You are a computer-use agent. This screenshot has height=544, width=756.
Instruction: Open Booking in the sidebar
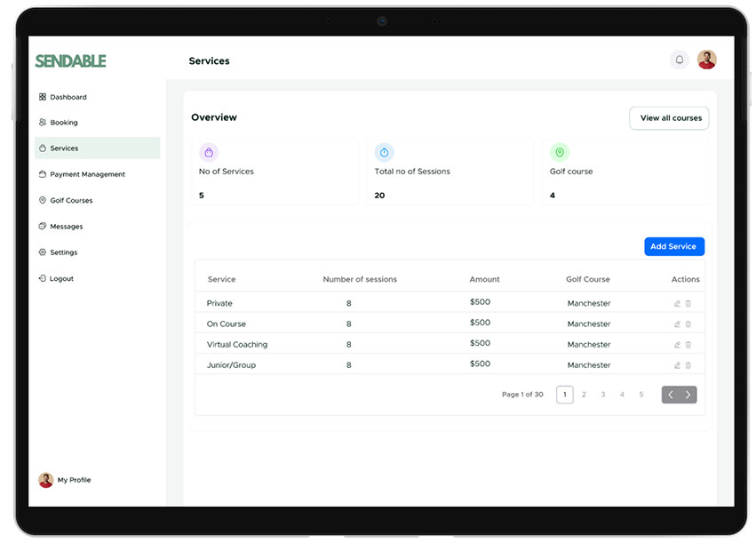pyautogui.click(x=63, y=123)
